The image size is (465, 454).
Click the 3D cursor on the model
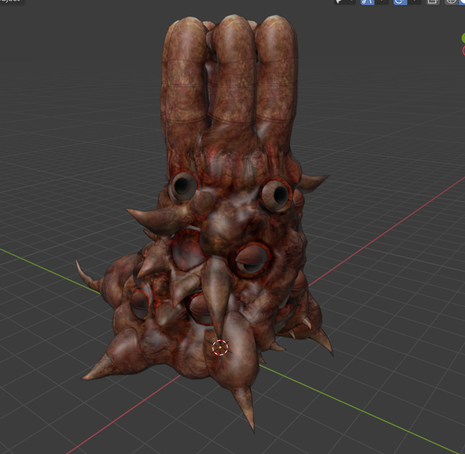(x=220, y=347)
